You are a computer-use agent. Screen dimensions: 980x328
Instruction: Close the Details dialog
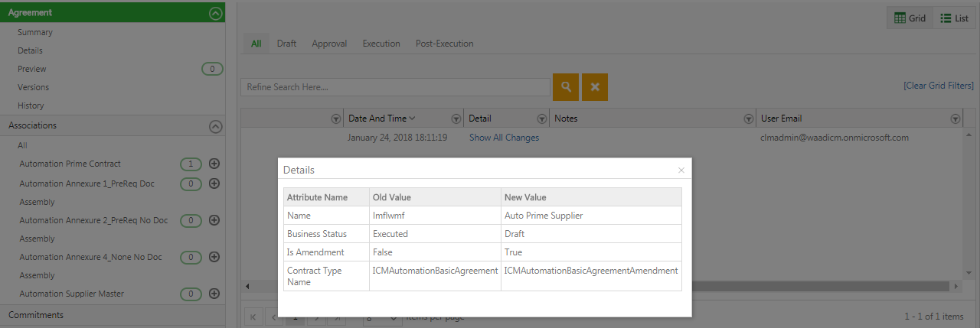(x=681, y=170)
